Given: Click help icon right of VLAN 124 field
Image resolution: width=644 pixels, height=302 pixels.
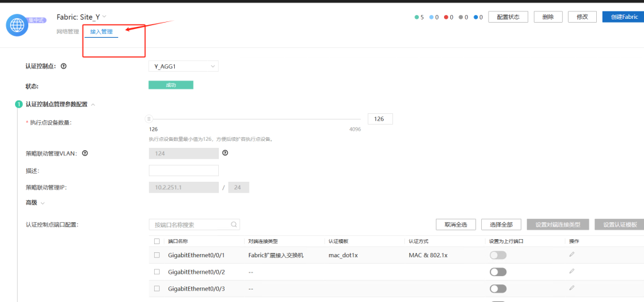Looking at the screenshot, I should click(x=225, y=153).
